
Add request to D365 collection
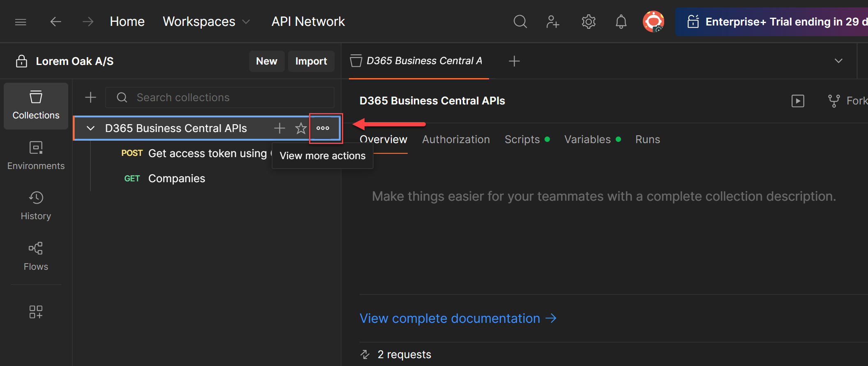(x=279, y=128)
